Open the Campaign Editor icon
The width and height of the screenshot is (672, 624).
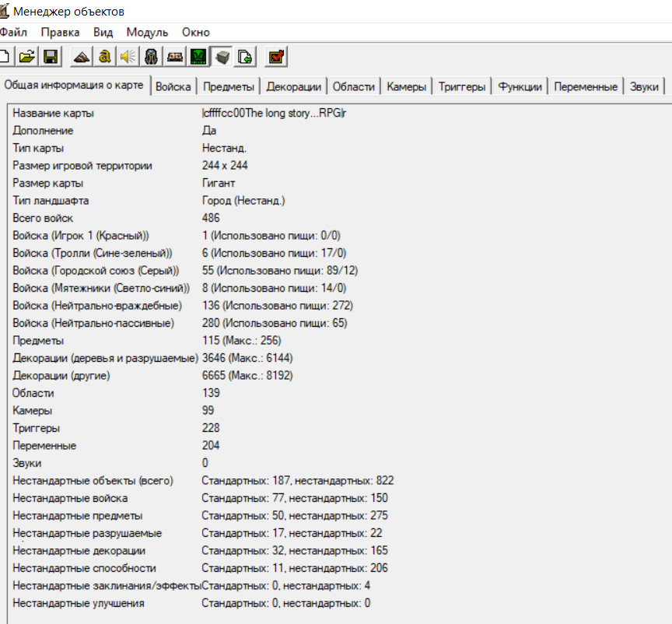(175, 57)
